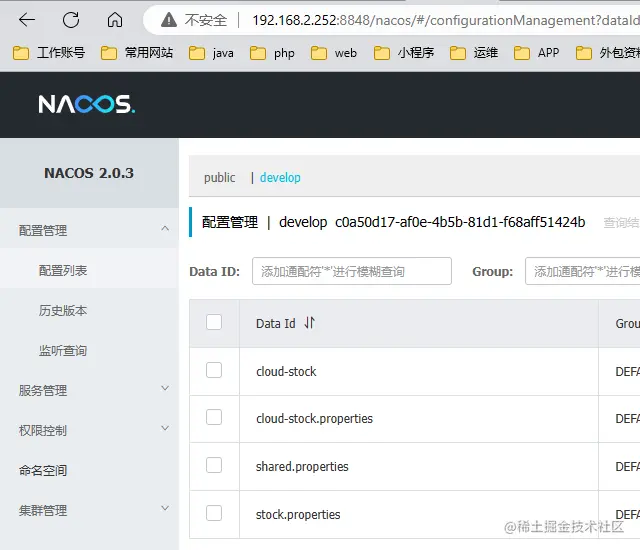
Task: Focus the Data ID search field
Action: coord(352,271)
